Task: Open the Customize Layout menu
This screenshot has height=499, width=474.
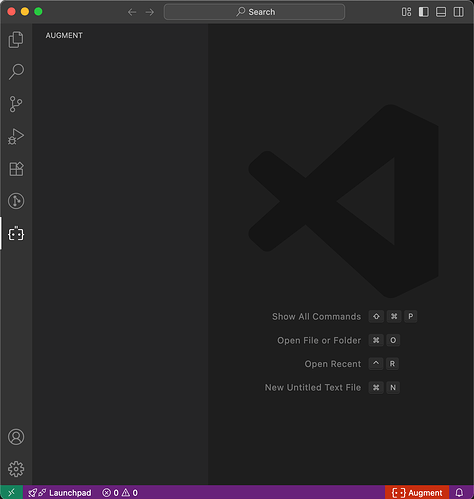Action: pyautogui.click(x=406, y=12)
